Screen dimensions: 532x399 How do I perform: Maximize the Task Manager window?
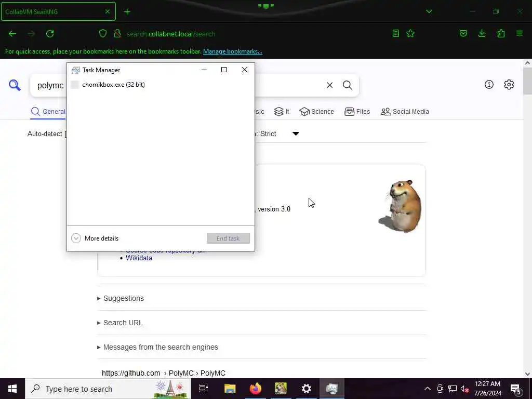coord(223,70)
